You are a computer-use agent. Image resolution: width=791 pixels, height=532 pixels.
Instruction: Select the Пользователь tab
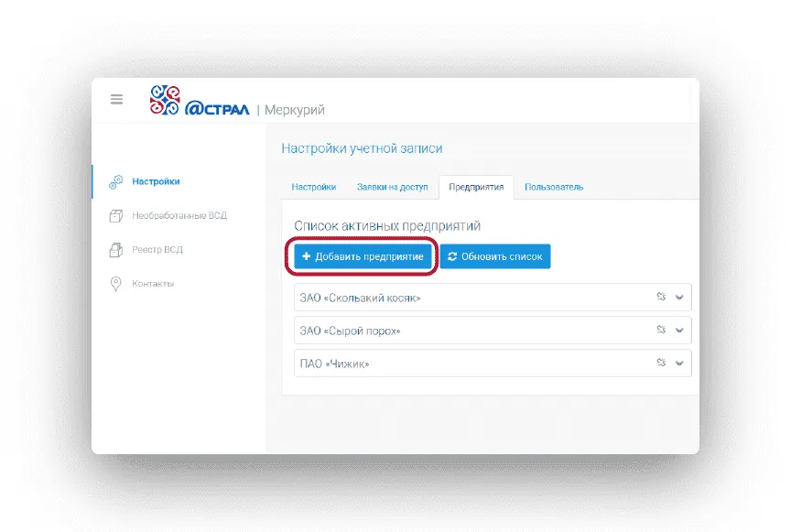pos(554,187)
